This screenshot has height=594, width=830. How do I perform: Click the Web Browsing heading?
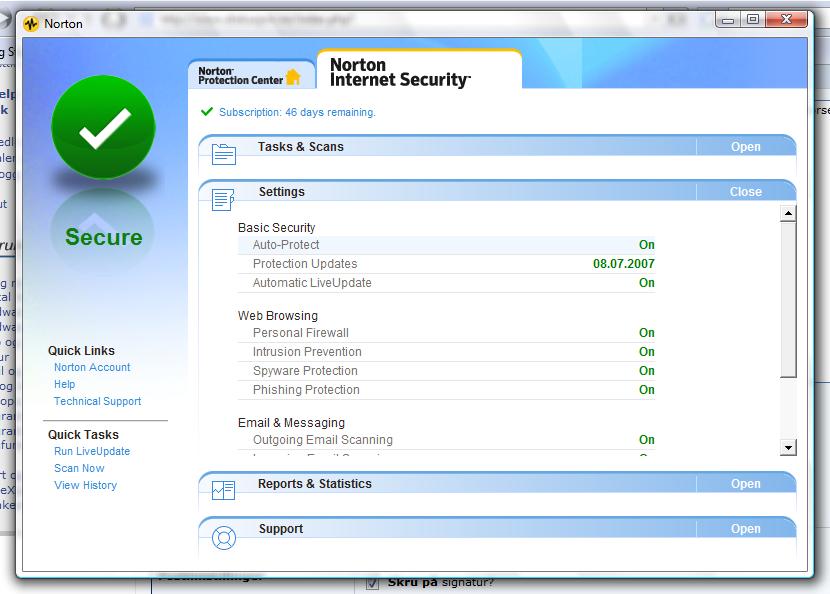click(278, 316)
